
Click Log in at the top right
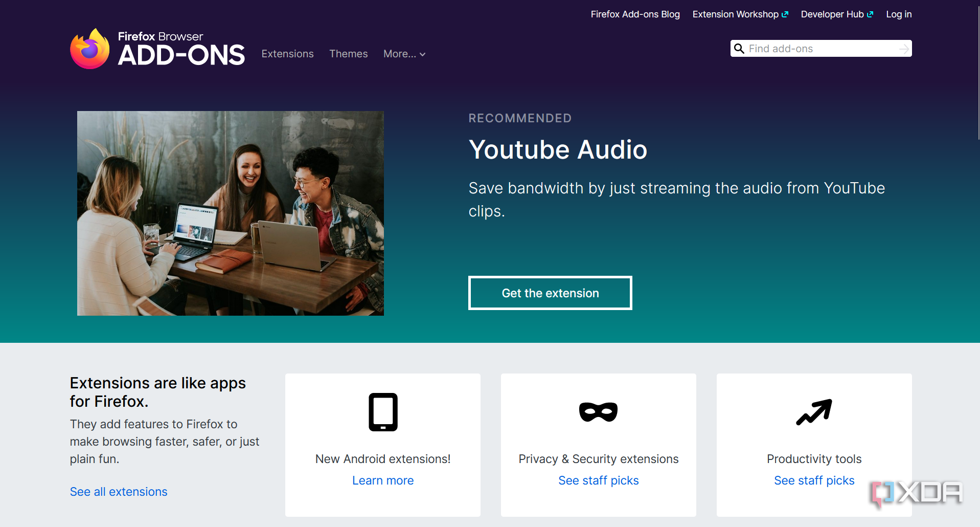899,14
